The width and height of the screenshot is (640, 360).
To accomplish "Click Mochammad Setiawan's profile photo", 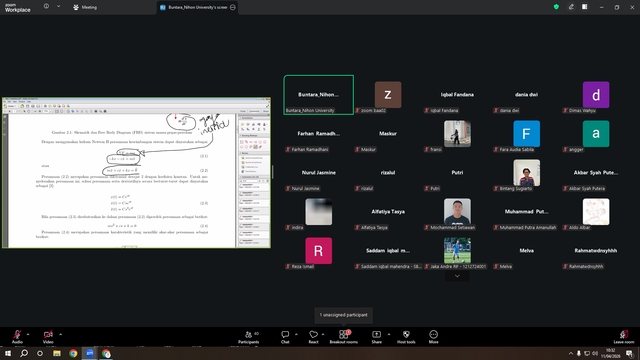I will 457,211.
